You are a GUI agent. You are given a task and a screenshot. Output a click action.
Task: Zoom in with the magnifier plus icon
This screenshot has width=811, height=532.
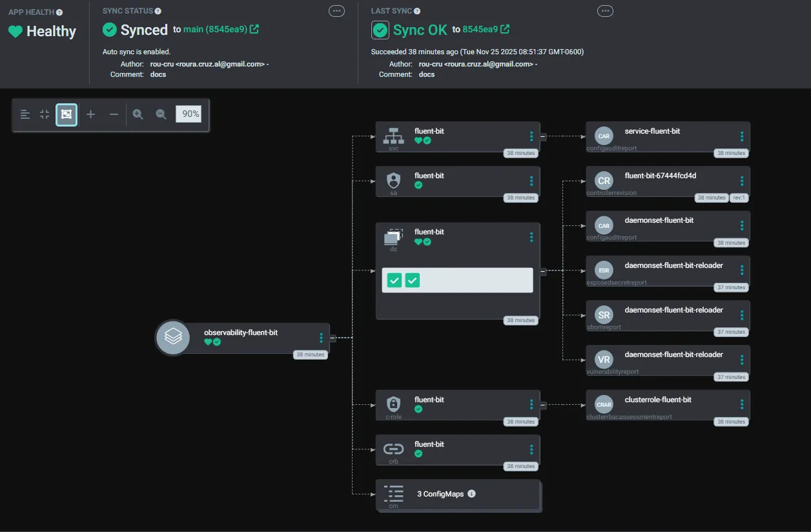(138, 114)
